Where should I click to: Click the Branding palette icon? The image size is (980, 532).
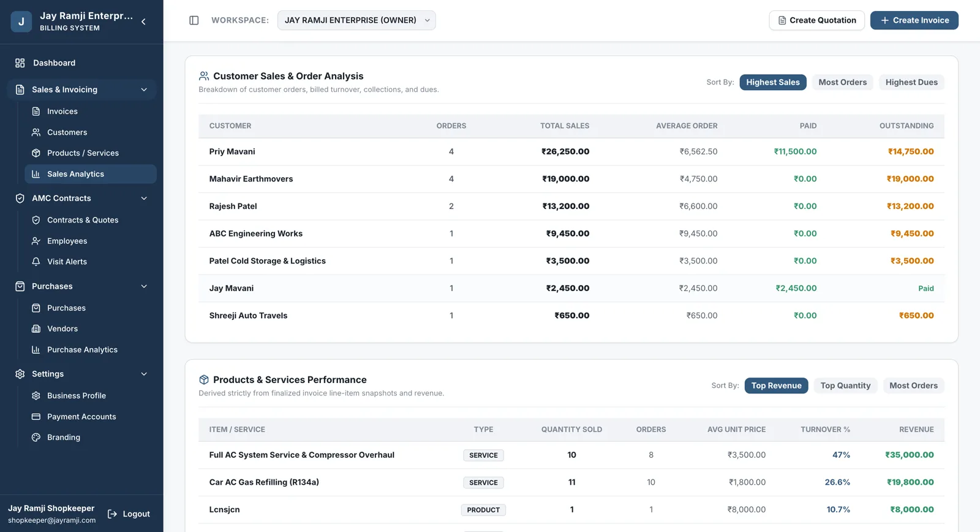(x=36, y=438)
